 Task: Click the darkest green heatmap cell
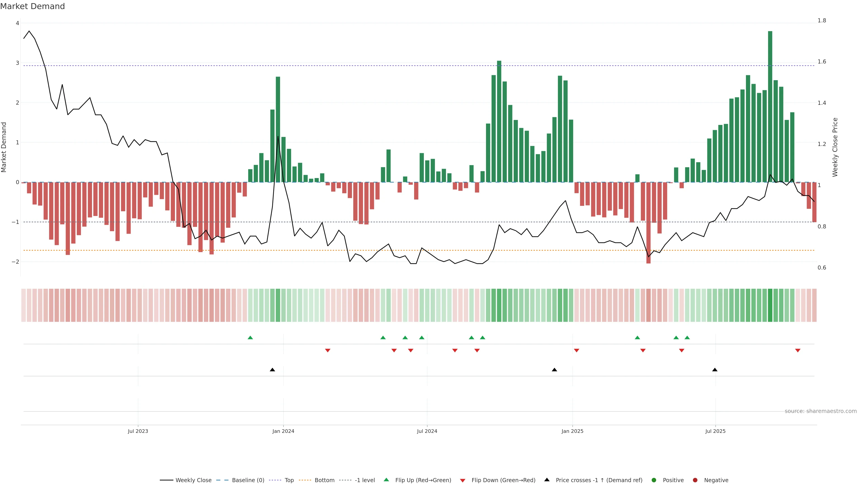770,305
